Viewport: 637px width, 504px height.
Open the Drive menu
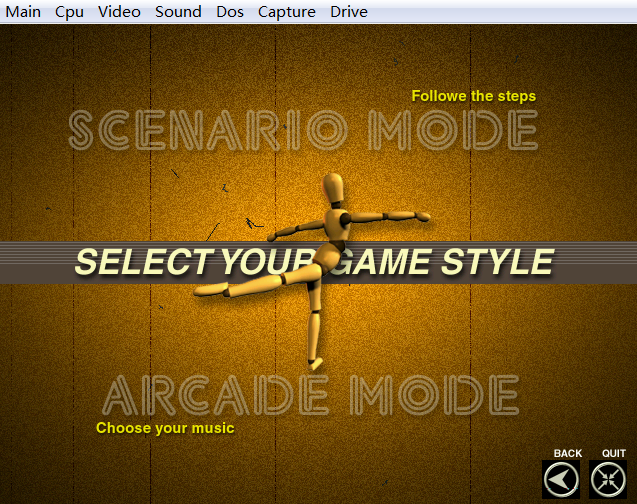(349, 12)
